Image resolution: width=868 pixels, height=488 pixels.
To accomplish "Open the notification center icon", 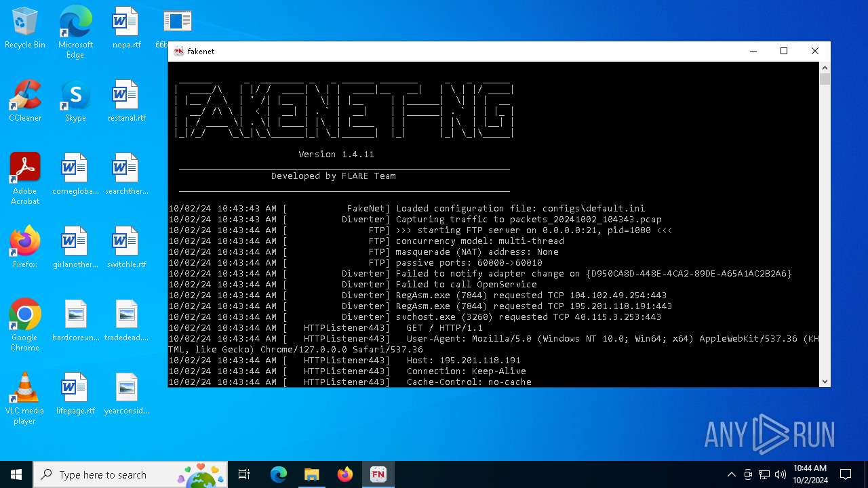I will 846,474.
